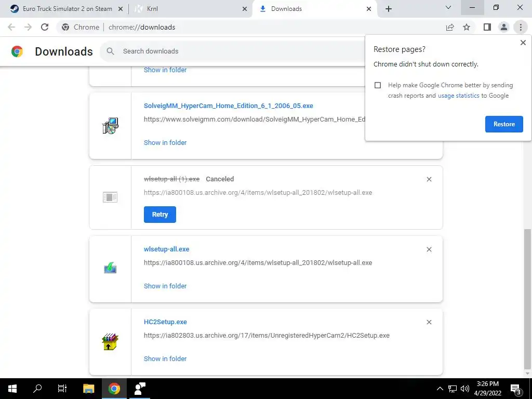Remove wlsetup-all.exe from the list
The image size is (532, 399).
click(429, 249)
